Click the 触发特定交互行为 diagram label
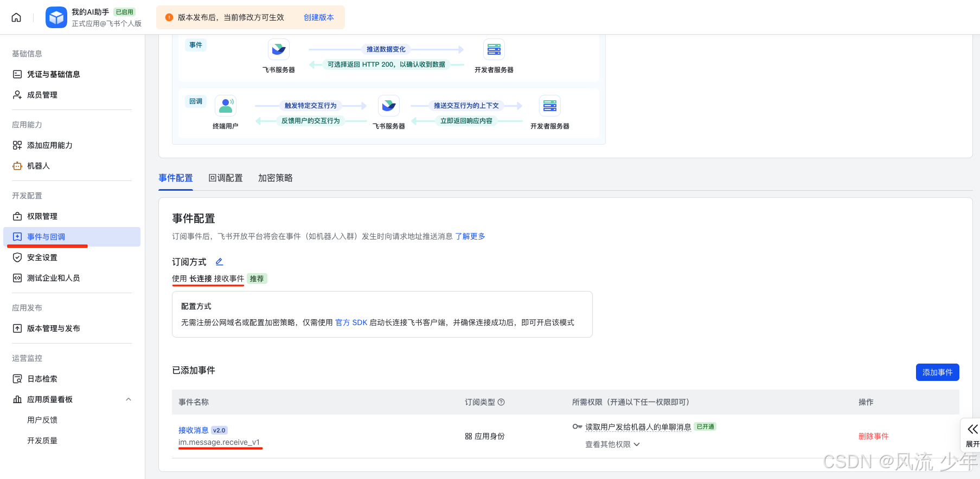This screenshot has height=479, width=980. pos(311,106)
